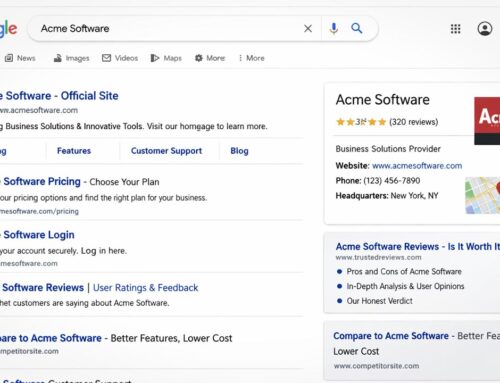Open the account profile avatar icon

(485, 29)
